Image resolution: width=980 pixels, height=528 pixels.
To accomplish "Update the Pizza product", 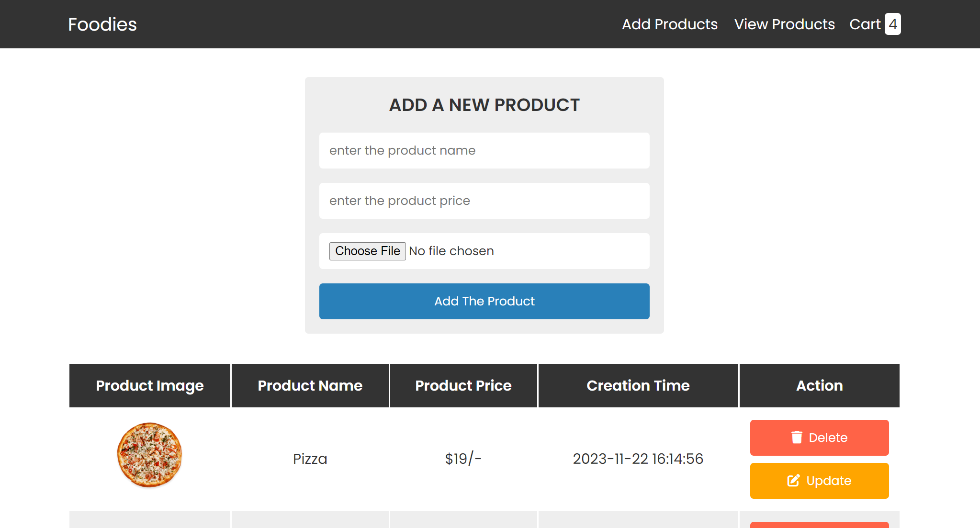I will click(819, 481).
